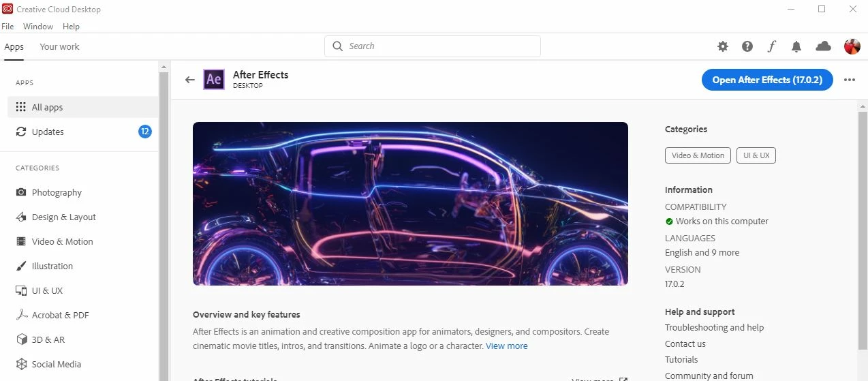Open the Window menu
Screen dimensions: 868x381
click(38, 27)
